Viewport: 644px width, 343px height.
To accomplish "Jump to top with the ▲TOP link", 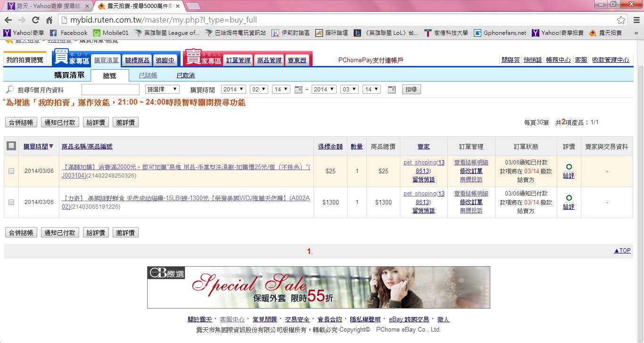I will 622,251.
